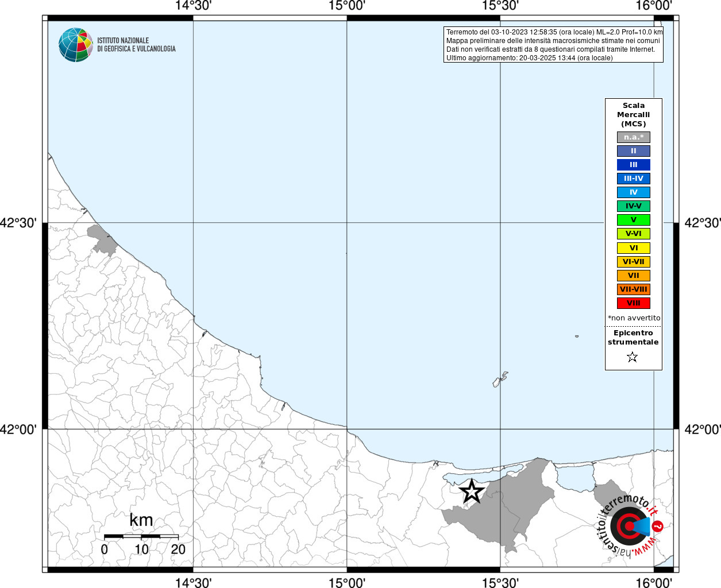Click the haisentitoilterremoto.it target logo
The image size is (721, 588).
[631, 525]
